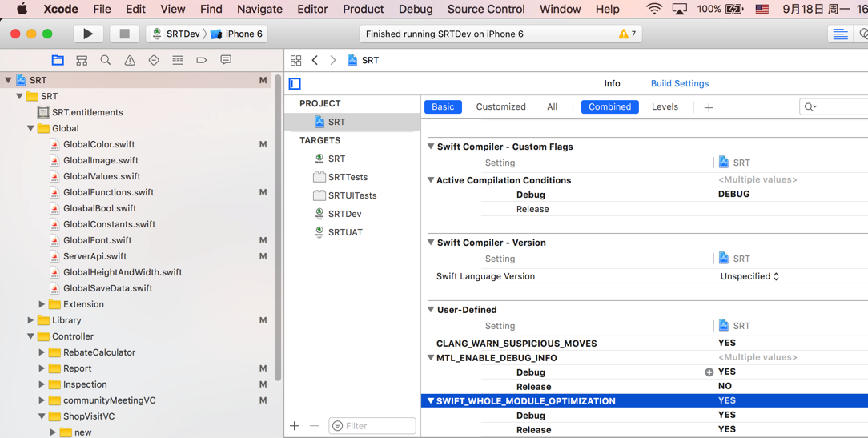Open the Breakpoint navigator icon
The image size is (868, 438).
tap(202, 60)
